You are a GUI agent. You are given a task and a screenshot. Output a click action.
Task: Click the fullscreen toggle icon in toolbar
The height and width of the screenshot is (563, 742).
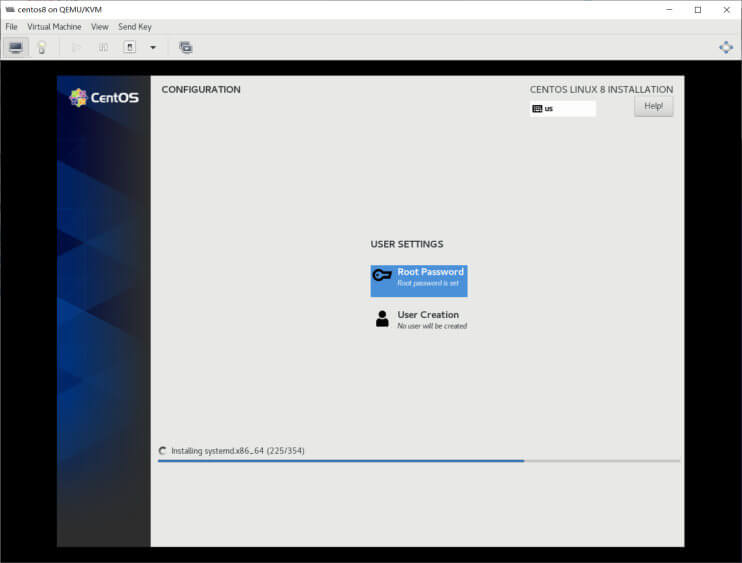pos(726,47)
